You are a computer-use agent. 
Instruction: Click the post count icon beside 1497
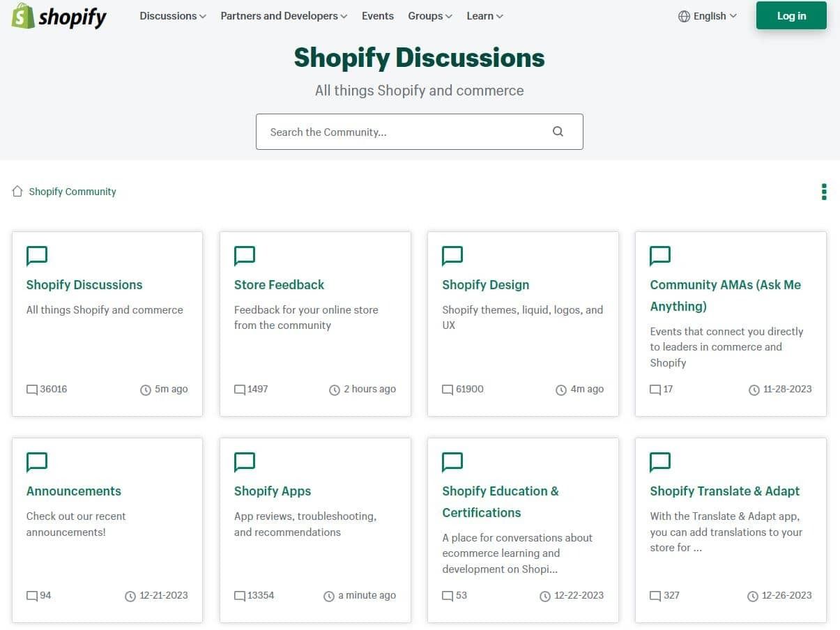tap(240, 390)
